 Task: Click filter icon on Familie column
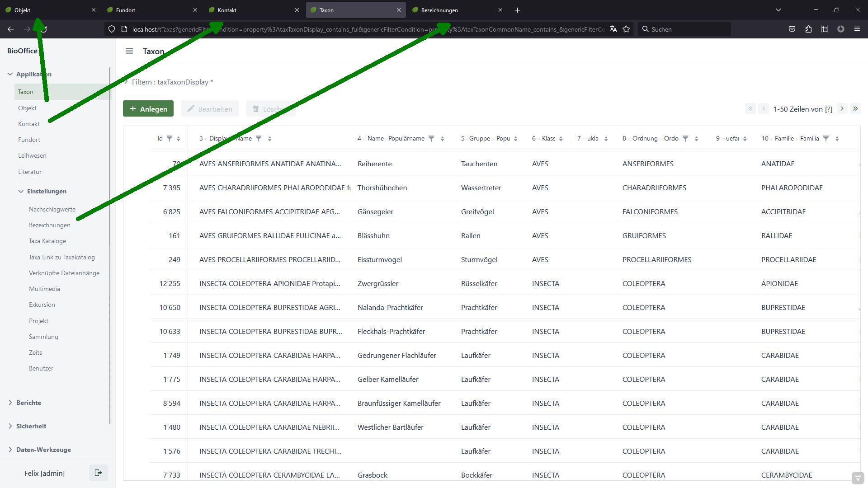826,139
